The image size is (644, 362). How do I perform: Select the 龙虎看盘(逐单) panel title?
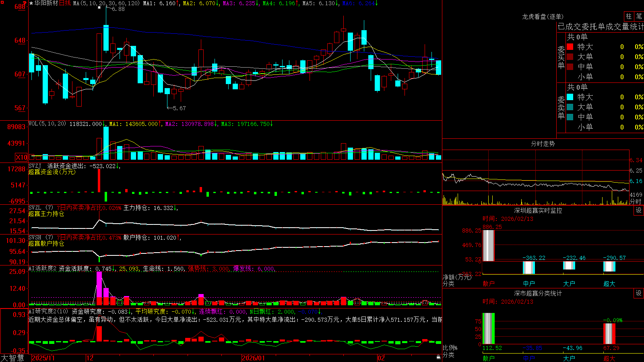[x=543, y=16]
